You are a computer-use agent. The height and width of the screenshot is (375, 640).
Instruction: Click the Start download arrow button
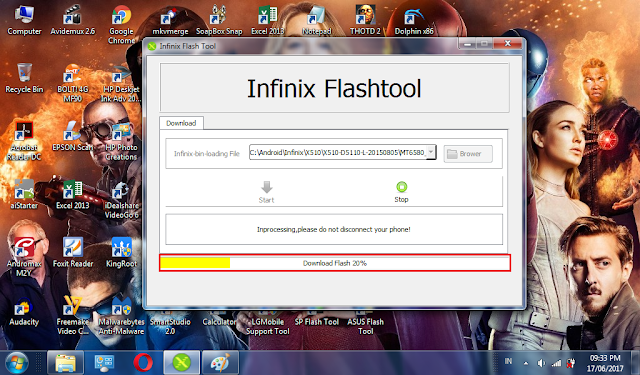click(x=266, y=192)
